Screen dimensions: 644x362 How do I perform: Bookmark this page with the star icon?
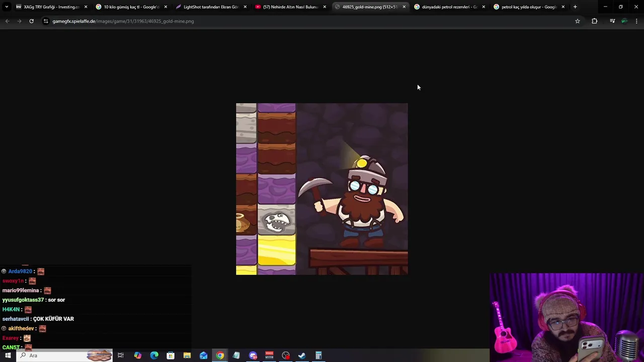tap(578, 21)
